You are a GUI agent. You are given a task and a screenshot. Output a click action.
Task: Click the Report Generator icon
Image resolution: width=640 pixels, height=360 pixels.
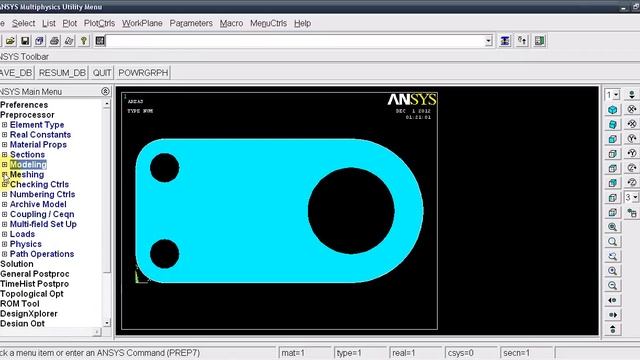point(69,41)
